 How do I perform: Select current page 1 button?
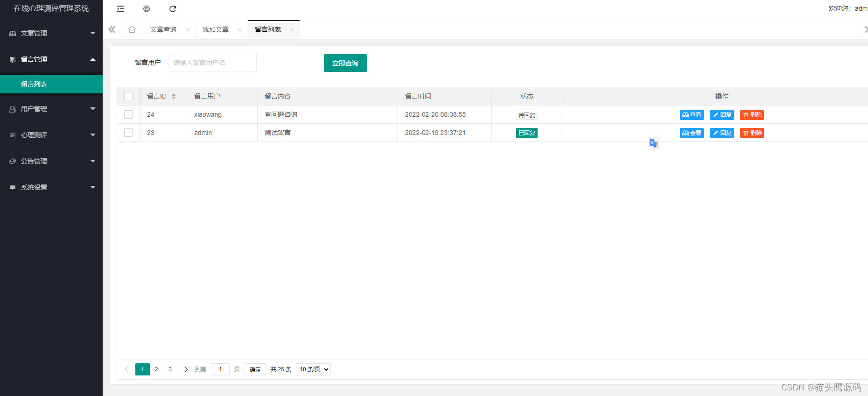tap(143, 369)
